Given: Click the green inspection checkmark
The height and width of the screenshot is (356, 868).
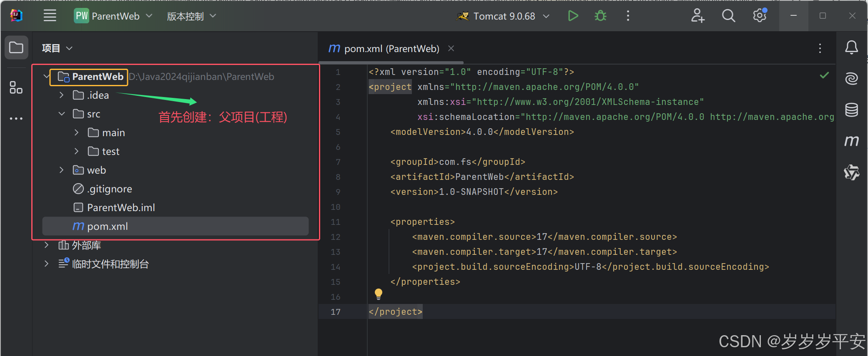Looking at the screenshot, I should [824, 75].
